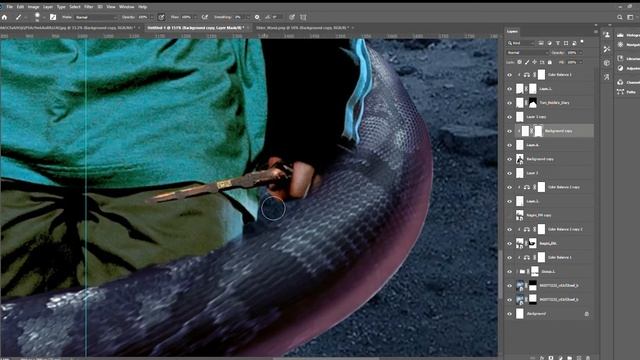The height and width of the screenshot is (360, 640).
Task: Open Smoothing value dropdown arrow
Action: 247,17
